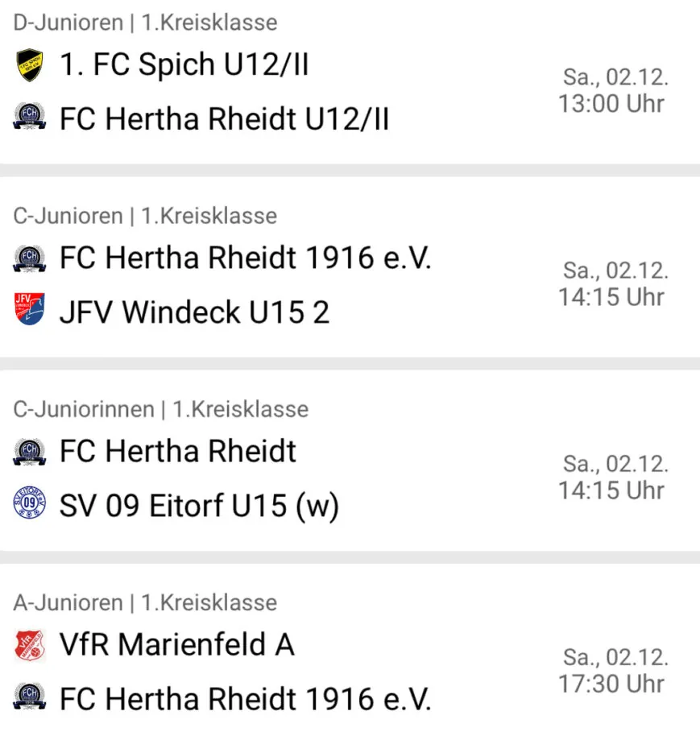Click FC Hertha Rheidt crest in D-Junioren match

point(30,116)
